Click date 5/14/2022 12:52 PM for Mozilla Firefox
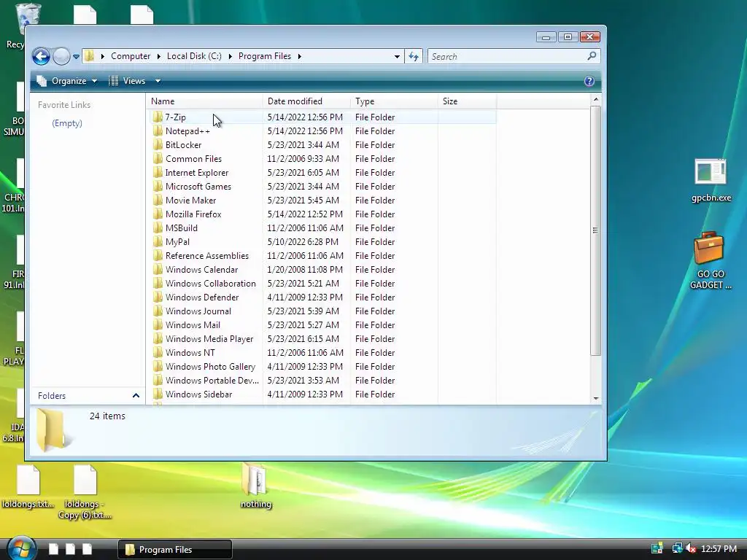 pyautogui.click(x=305, y=214)
